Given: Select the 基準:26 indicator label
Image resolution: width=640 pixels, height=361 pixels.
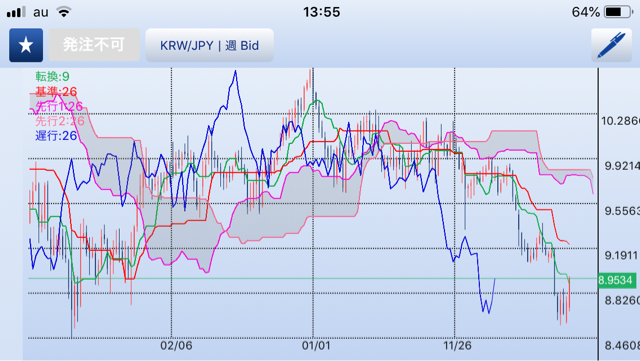Looking at the screenshot, I should tap(56, 91).
